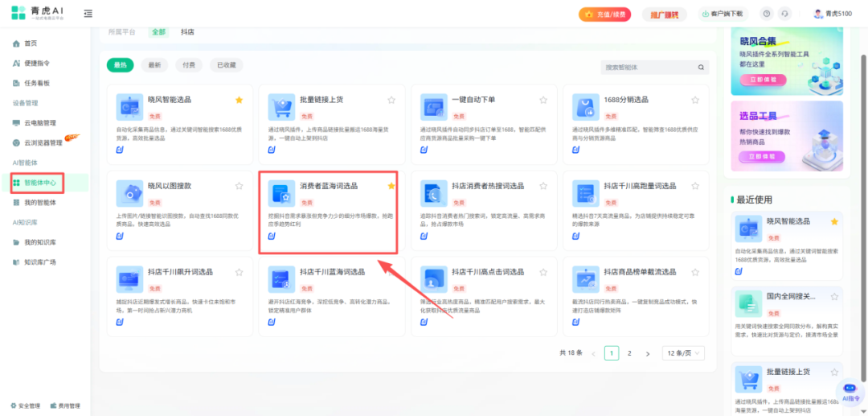
Task: Unfavorite 消费者蓝海词选品 with its gold star
Action: click(x=391, y=186)
